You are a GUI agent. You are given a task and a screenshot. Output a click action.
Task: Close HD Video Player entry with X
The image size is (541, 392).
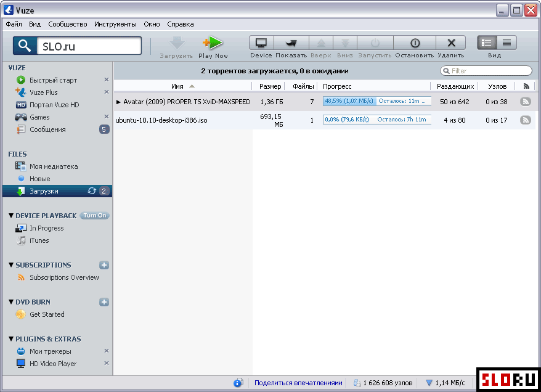(107, 364)
